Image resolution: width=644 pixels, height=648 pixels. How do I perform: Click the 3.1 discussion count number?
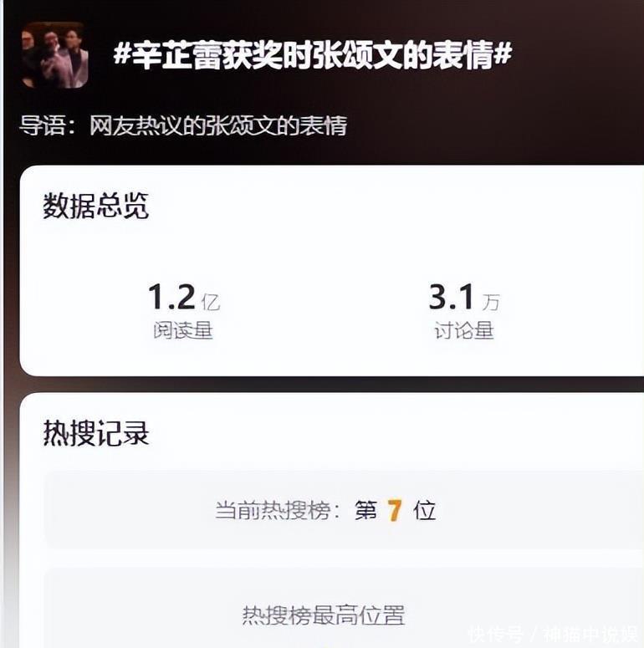click(452, 297)
